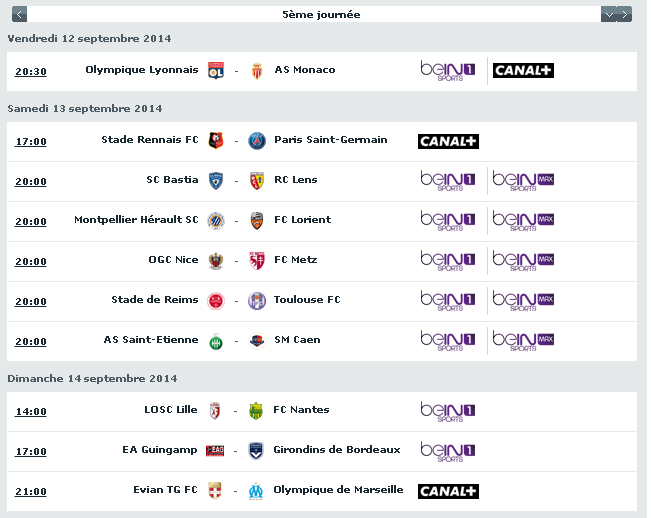Go to the previous matchday arrow
The height and width of the screenshot is (518, 651).
pyautogui.click(x=21, y=14)
